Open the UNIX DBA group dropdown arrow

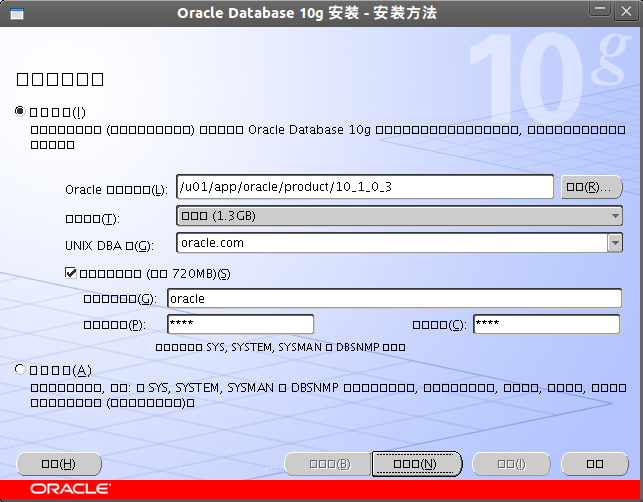coord(615,243)
